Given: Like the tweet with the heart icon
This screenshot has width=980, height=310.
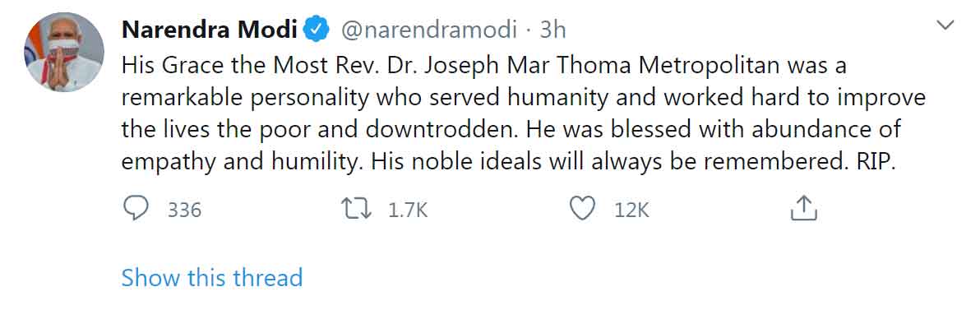Looking at the screenshot, I should tap(583, 210).
